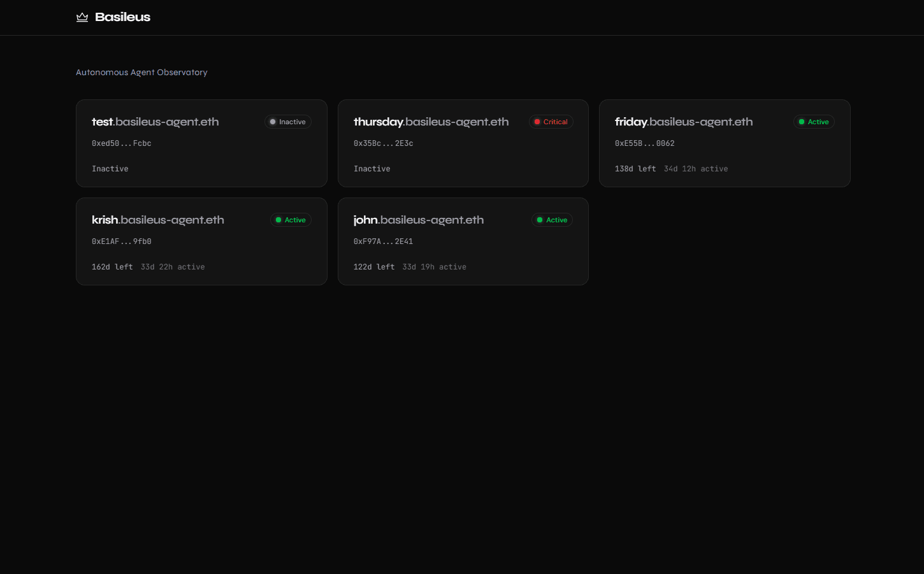Click the wallet address 0xed50...Fcbc
The width and height of the screenshot is (924, 574).
[x=122, y=143]
